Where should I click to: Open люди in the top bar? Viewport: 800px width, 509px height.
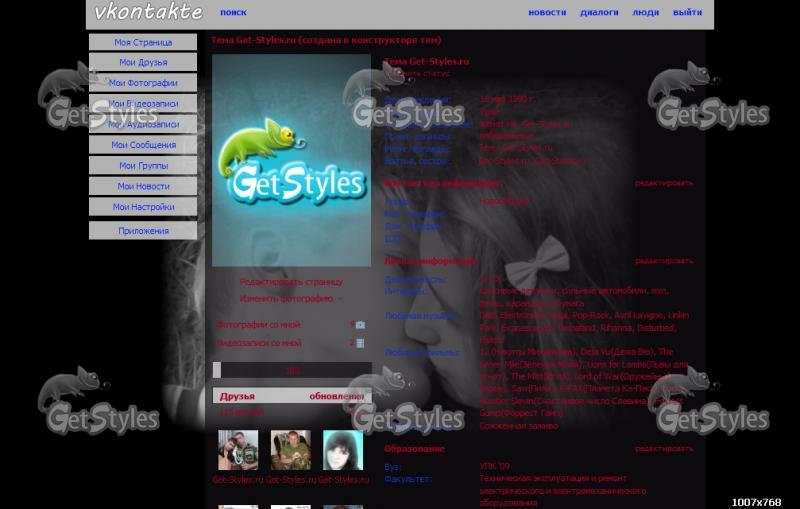(645, 12)
